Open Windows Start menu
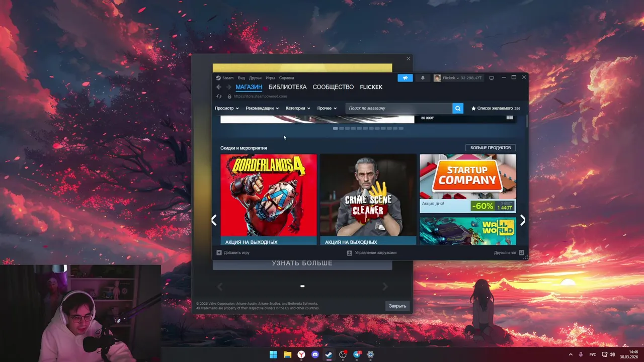 tap(273, 354)
